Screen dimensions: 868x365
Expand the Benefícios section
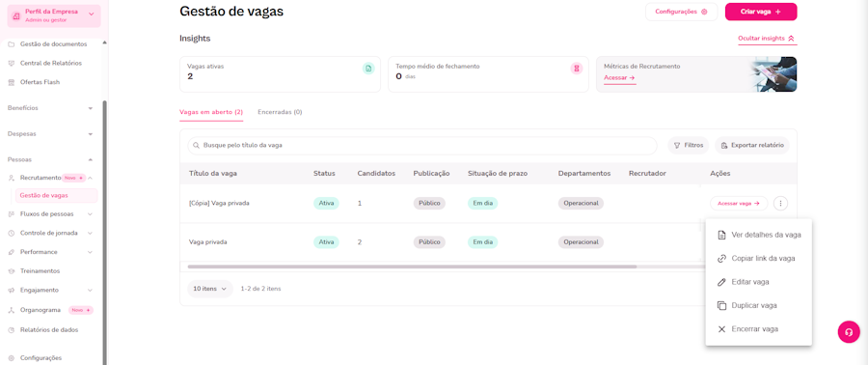(x=91, y=108)
